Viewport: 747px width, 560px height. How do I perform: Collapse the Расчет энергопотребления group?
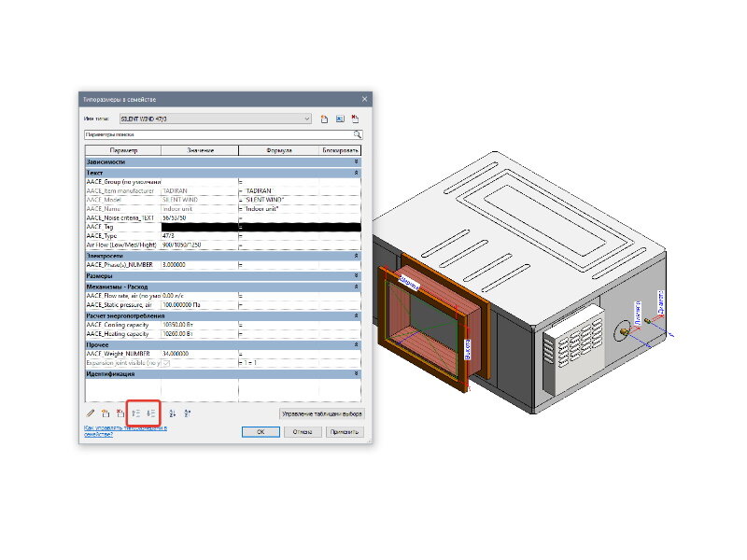tap(356, 315)
